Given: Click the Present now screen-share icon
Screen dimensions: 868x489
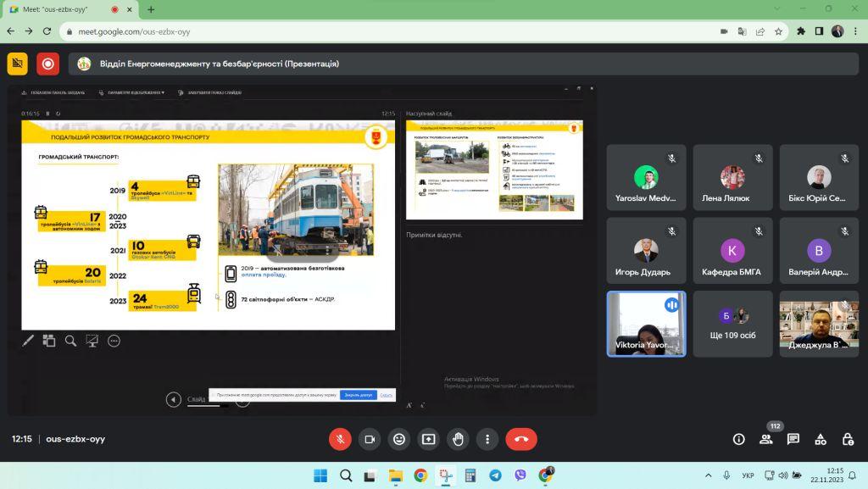Looking at the screenshot, I should 428,439.
